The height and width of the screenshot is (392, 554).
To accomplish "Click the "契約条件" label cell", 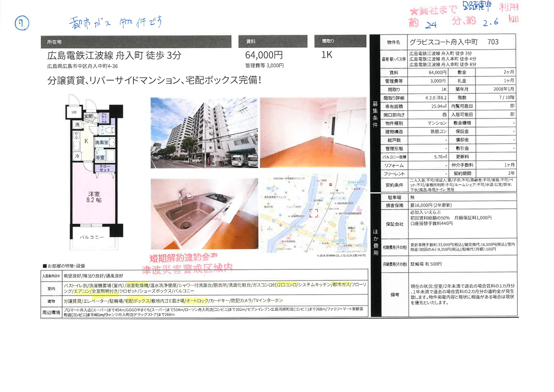I will [x=394, y=185].
